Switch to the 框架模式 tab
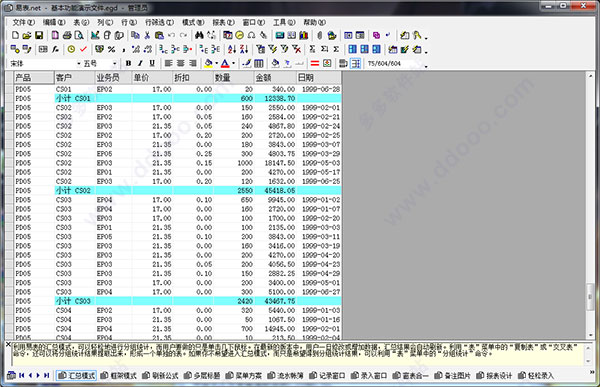This screenshot has width=600, height=387. pos(119,376)
